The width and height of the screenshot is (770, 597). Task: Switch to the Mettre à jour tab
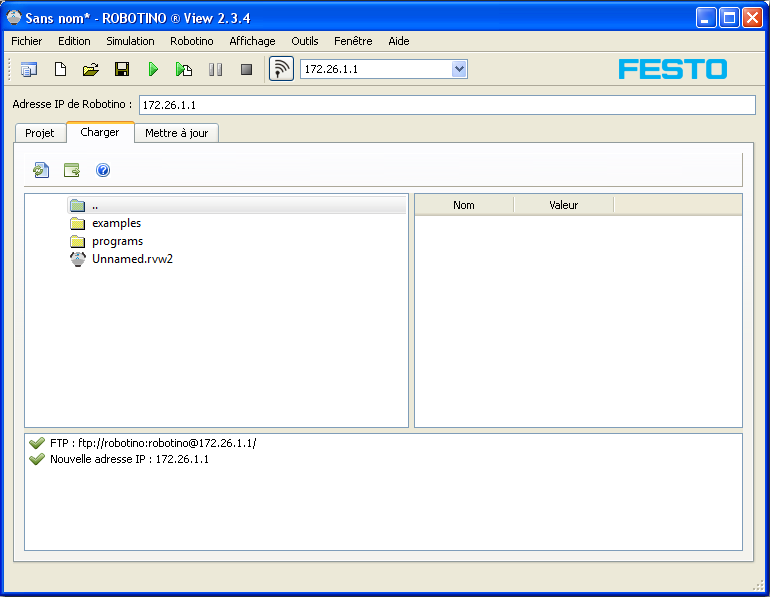(x=176, y=133)
